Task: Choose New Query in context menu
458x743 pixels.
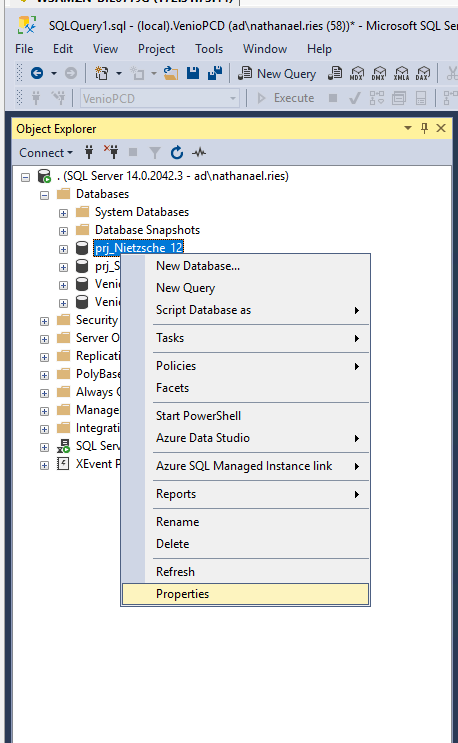Action: [245, 288]
